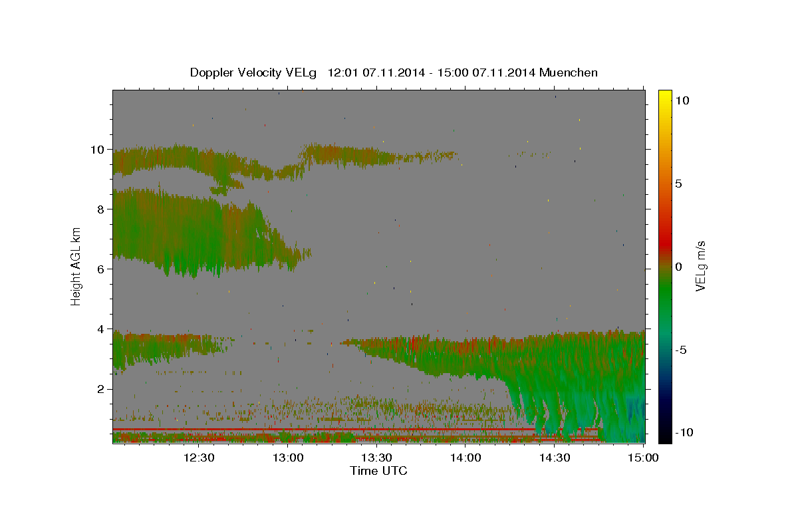
Task: Click the 14:00 time tick label
Action: point(465,458)
